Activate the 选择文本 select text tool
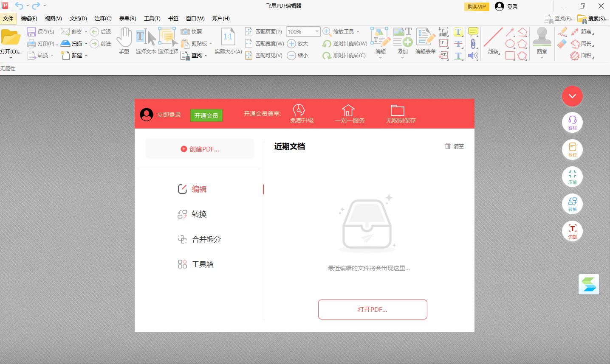This screenshot has height=364, width=610. pos(146,40)
